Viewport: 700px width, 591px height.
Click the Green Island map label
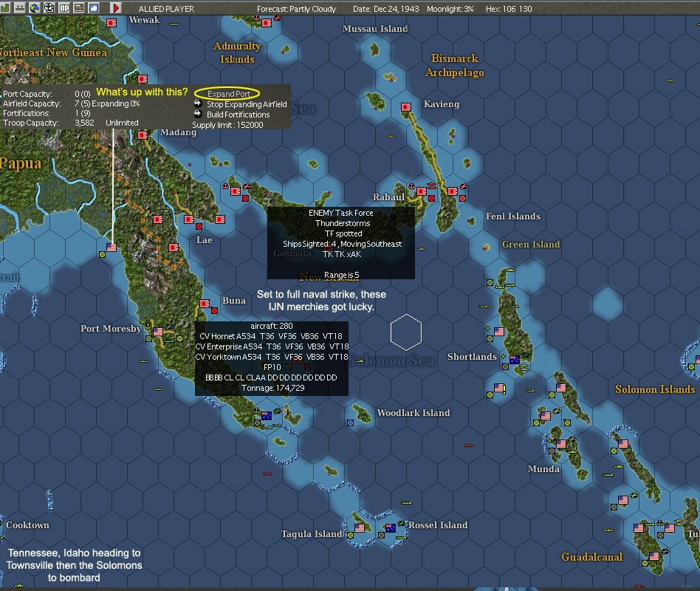[x=531, y=245]
